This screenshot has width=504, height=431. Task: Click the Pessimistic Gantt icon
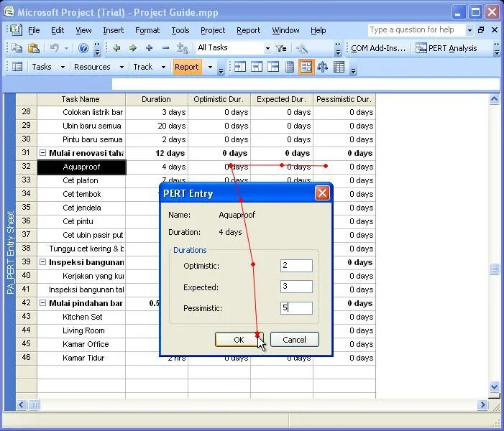tap(273, 67)
